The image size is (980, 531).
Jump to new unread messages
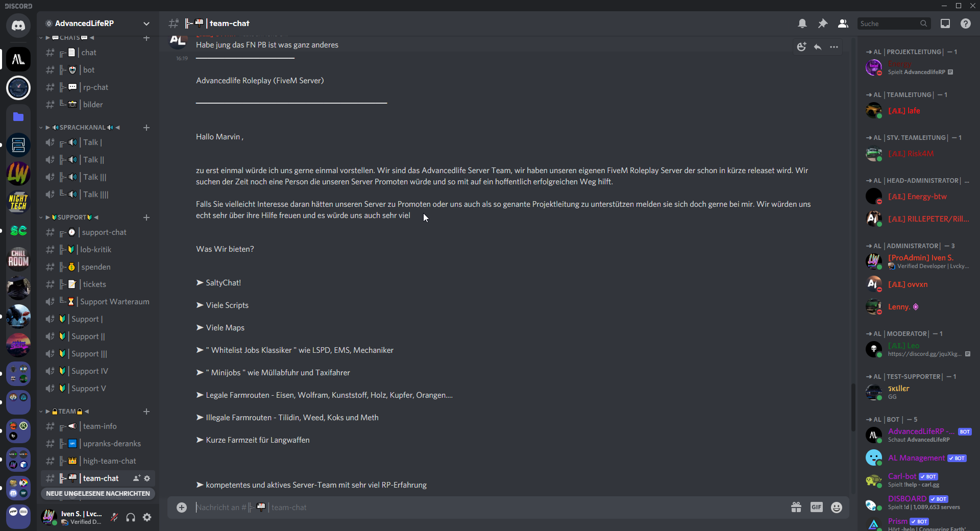98,494
